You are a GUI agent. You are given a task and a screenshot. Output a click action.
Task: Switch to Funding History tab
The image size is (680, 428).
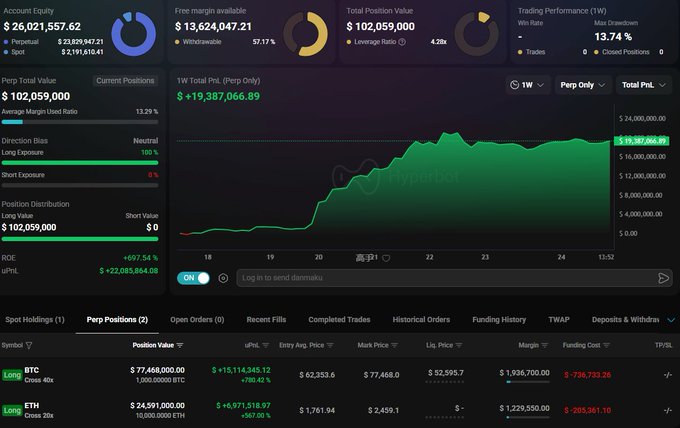pyautogui.click(x=499, y=320)
